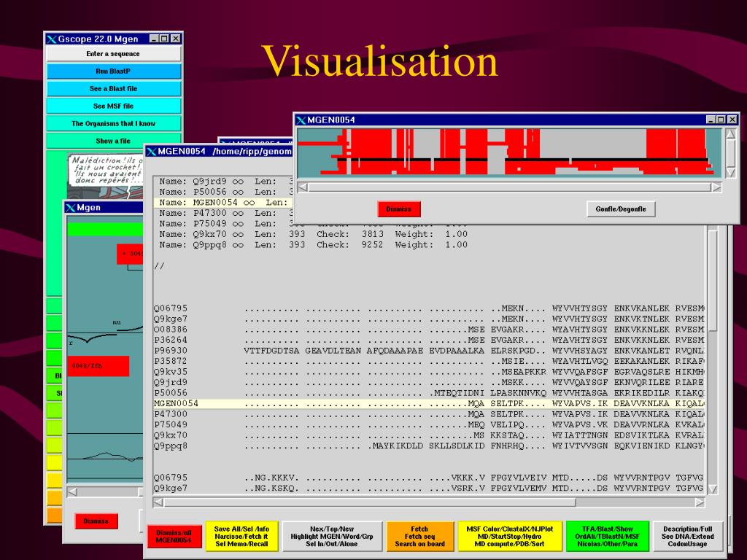Select the highlighted MGEN0054 alignment row
Image resolution: width=747 pixels, height=560 pixels.
[x=429, y=404]
